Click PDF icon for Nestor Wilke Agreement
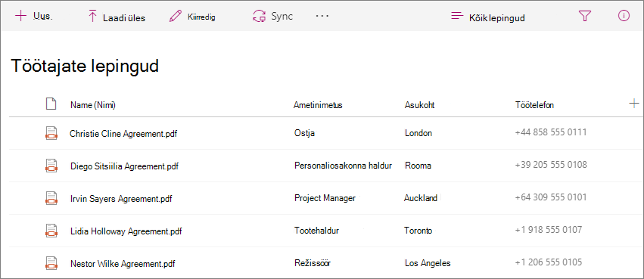Screen dimensions: 644x279 tap(51, 262)
